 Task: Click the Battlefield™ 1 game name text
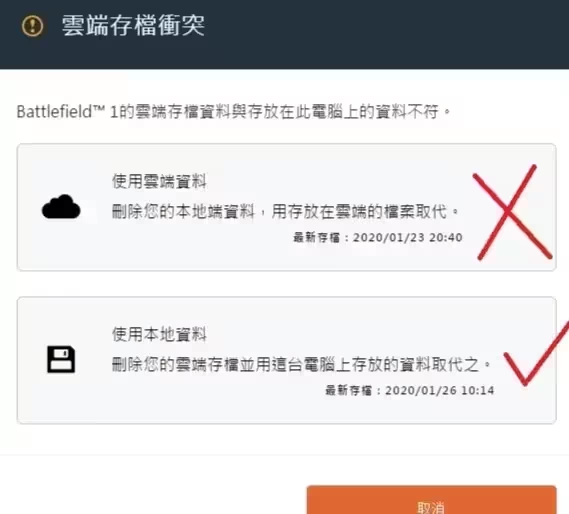[67, 111]
